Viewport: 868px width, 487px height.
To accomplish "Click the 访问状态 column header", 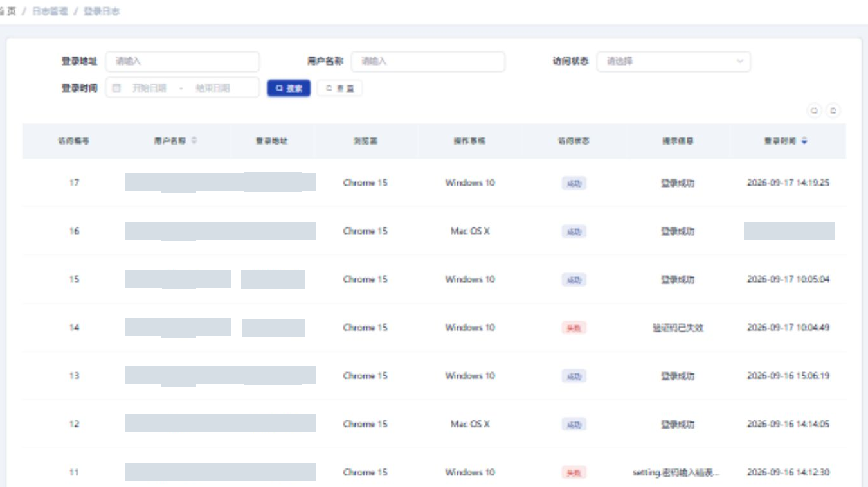I will (574, 141).
